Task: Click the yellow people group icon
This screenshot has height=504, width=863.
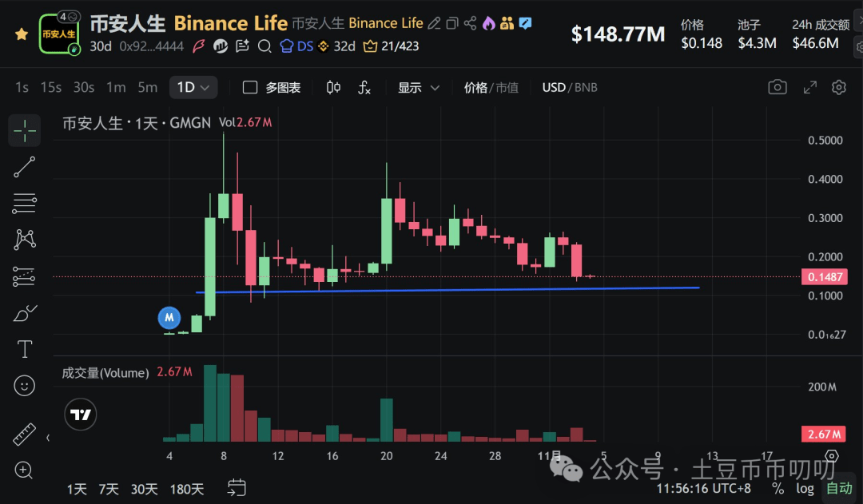Action: point(507,23)
